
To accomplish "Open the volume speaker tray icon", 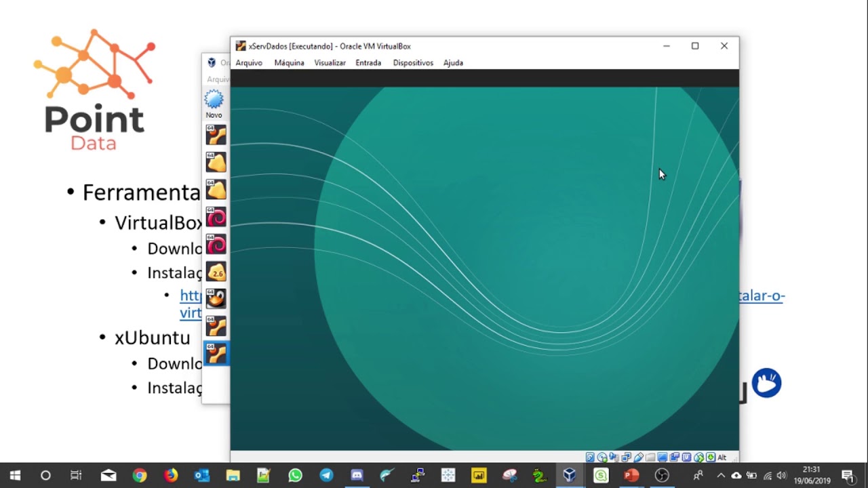I will [x=782, y=475].
